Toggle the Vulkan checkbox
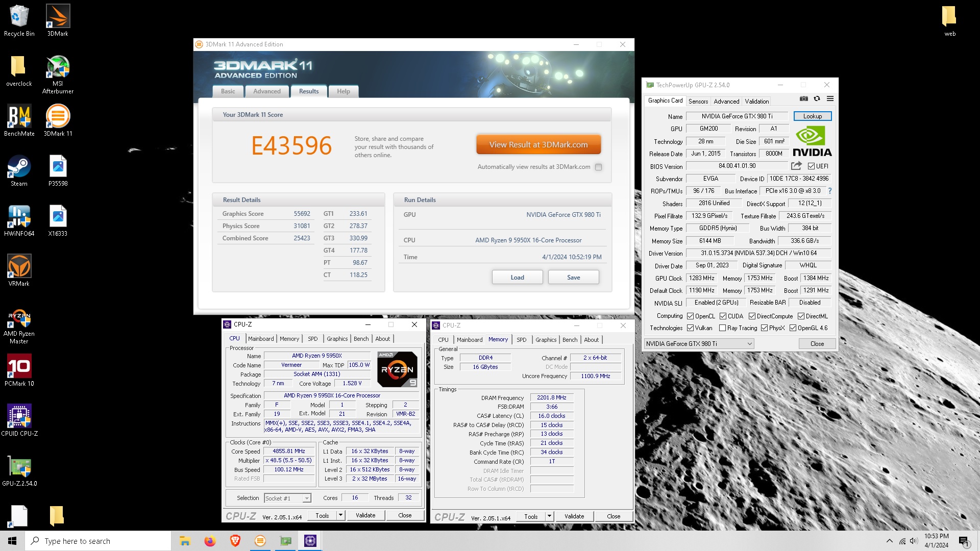980x551 pixels. [690, 328]
